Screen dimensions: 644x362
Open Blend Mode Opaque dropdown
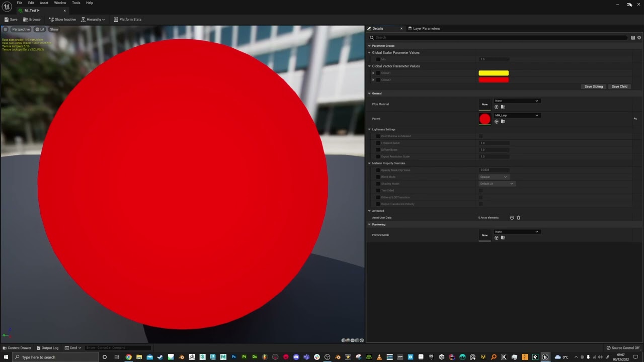[494, 177]
